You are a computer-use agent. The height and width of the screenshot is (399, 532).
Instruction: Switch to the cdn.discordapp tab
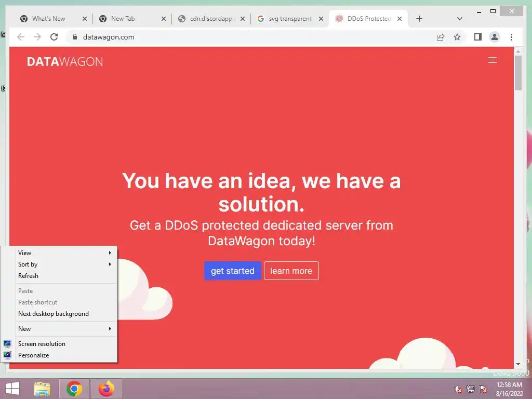210,19
